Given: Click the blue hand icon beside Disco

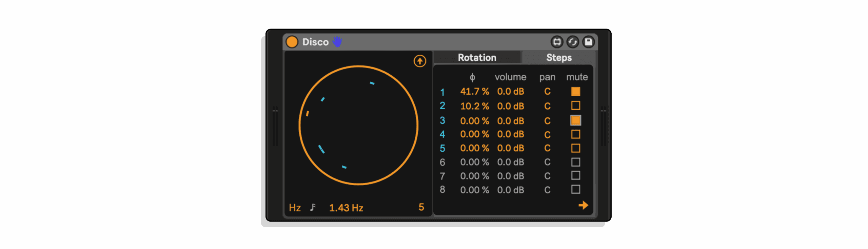Looking at the screenshot, I should pyautogui.click(x=337, y=42).
